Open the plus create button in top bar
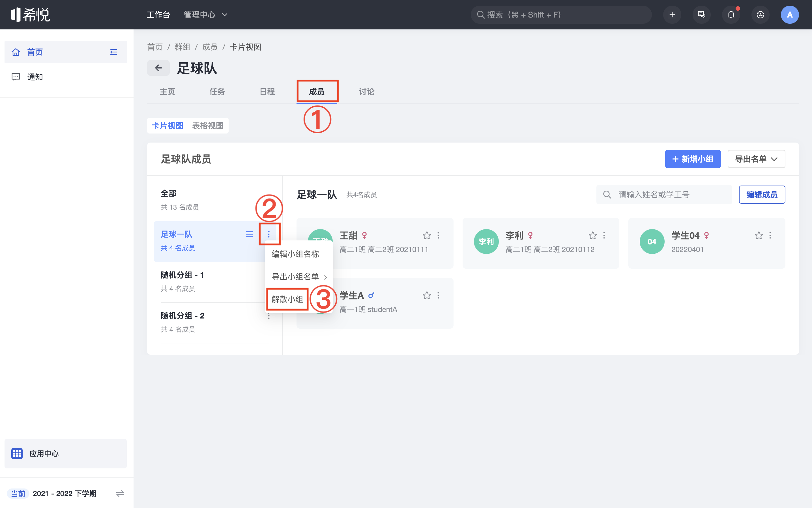Image resolution: width=812 pixels, height=508 pixels. click(672, 15)
